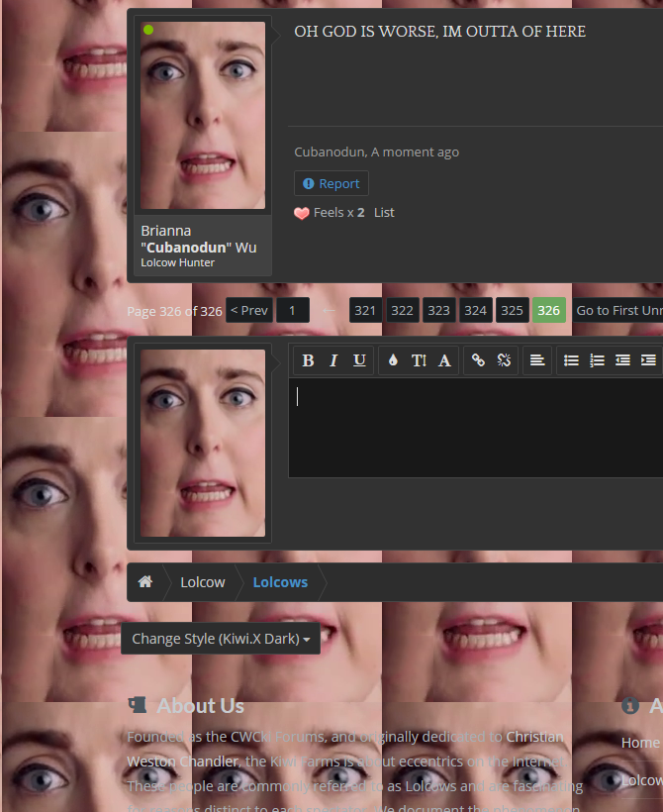Open the Lolcows breadcrumb link
Image resolution: width=663 pixels, height=812 pixels.
280,582
